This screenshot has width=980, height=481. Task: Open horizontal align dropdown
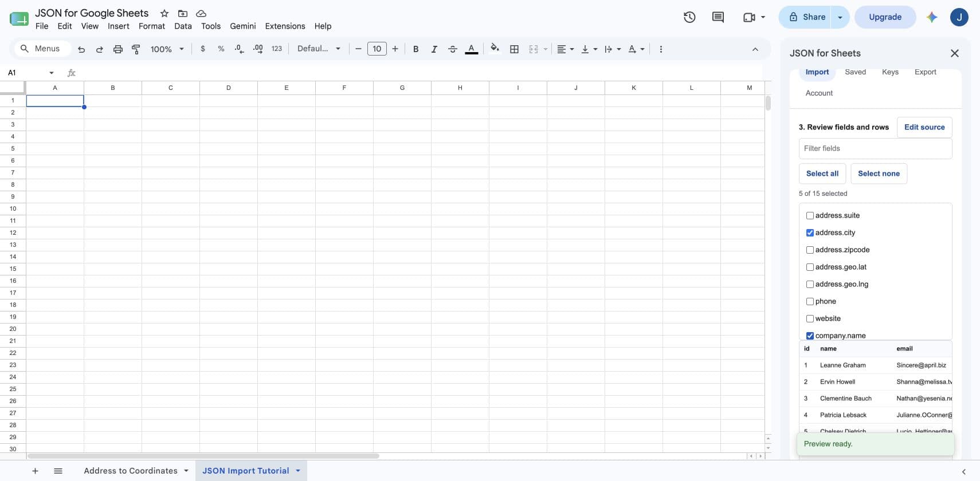(566, 49)
